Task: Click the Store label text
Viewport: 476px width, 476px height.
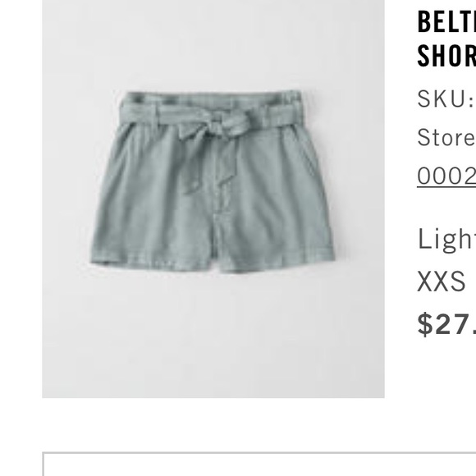Action: (x=446, y=137)
